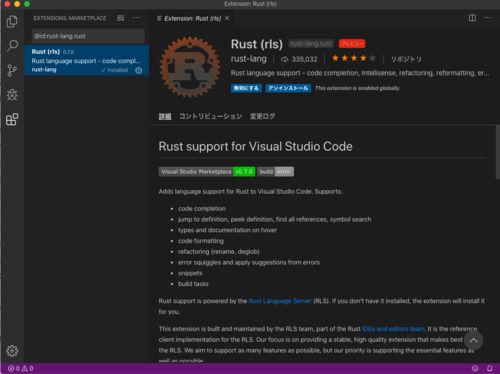
Task: Open the Rust Language Server link
Action: click(280, 301)
